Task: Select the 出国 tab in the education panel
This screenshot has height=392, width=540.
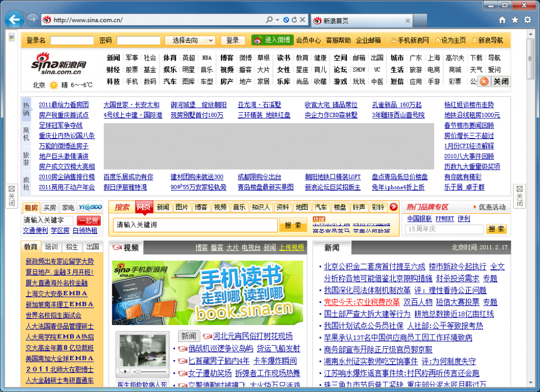Action: tap(92, 247)
